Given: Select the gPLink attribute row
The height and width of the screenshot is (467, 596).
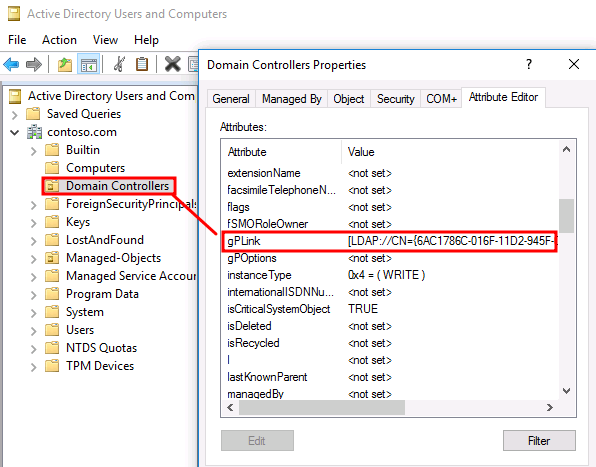Looking at the screenshot, I should pos(390,241).
